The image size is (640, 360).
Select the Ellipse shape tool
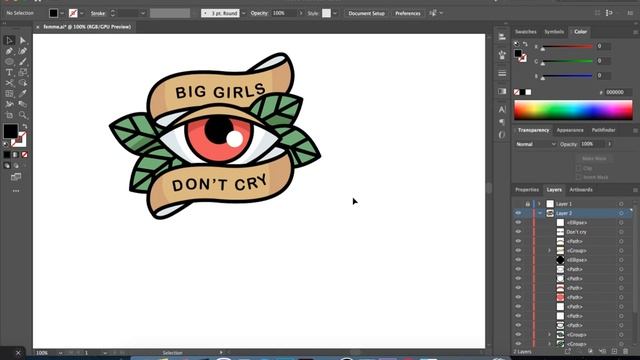click(x=9, y=62)
